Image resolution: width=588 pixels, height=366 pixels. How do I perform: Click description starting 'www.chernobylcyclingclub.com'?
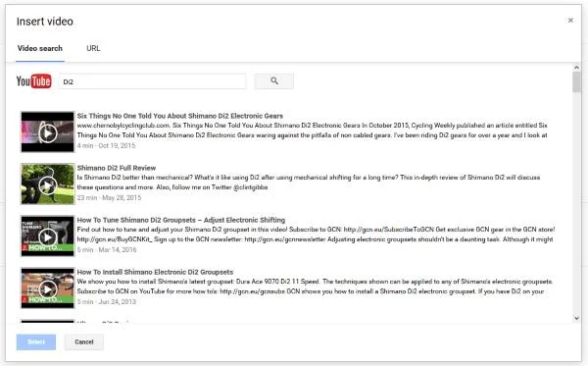point(313,131)
